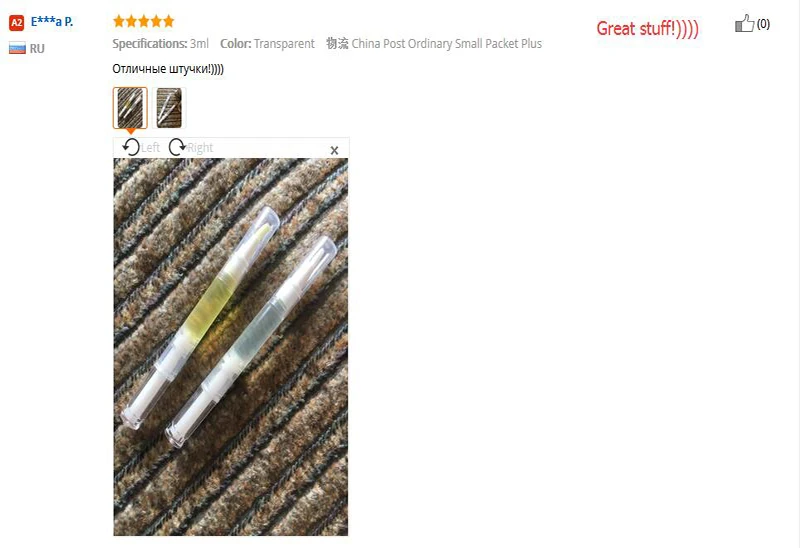Viewport: 800px width, 548px height.
Task: Click the "Left" rotate label
Action: [150, 147]
